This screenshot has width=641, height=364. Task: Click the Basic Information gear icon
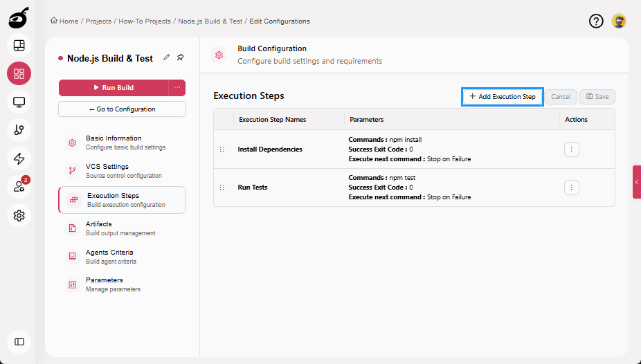[73, 143]
